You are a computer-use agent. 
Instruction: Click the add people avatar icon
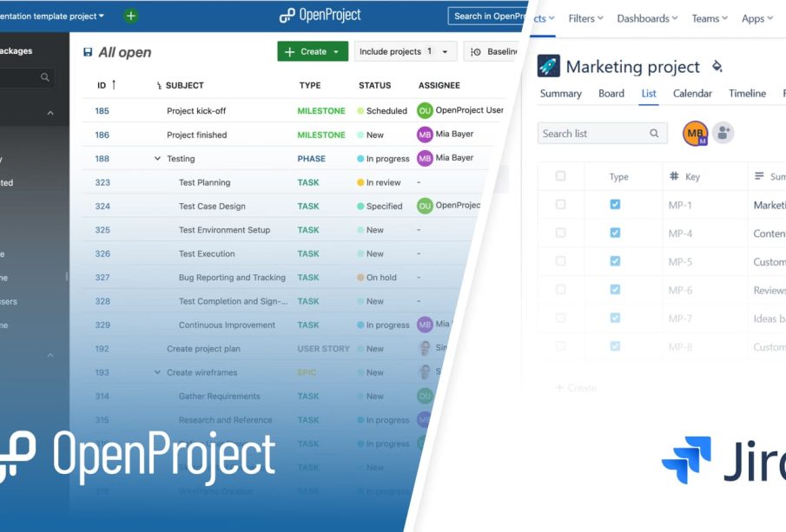click(723, 133)
